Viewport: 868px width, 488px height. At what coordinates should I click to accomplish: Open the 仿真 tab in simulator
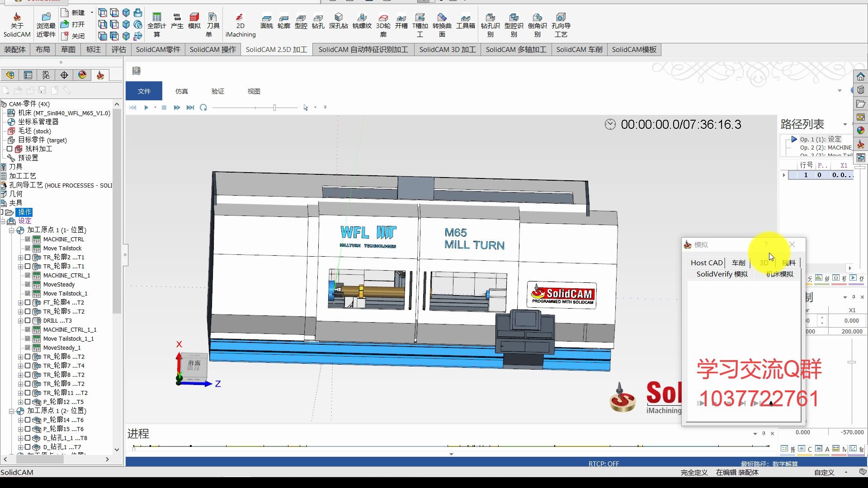(x=181, y=91)
